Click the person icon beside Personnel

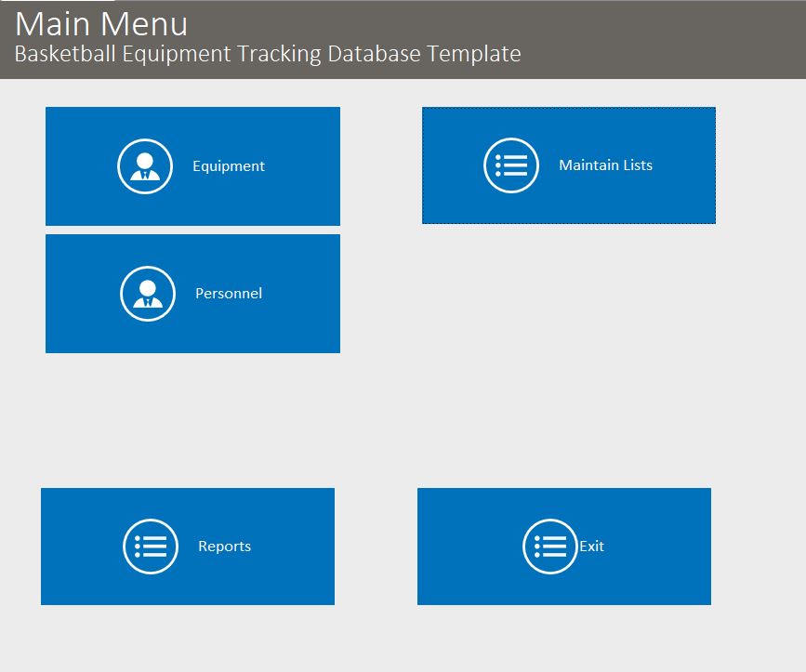148,294
